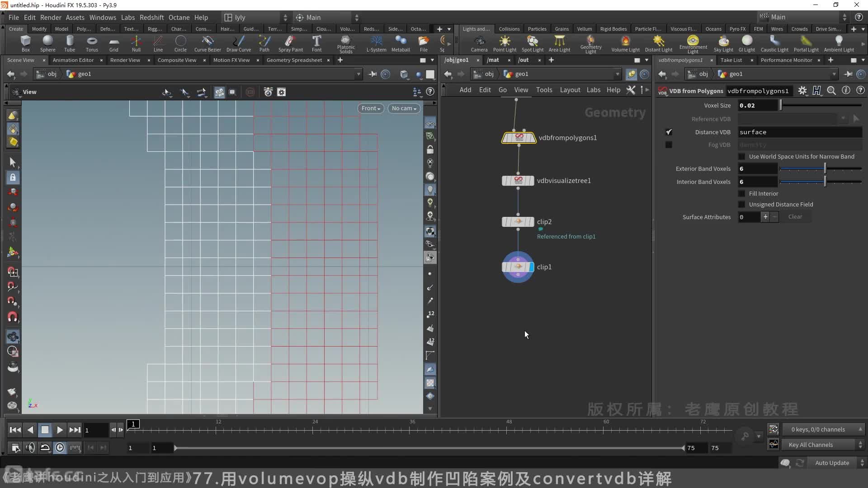This screenshot has height=488, width=868.
Task: Add a Point Light from shelf
Action: [x=505, y=44]
